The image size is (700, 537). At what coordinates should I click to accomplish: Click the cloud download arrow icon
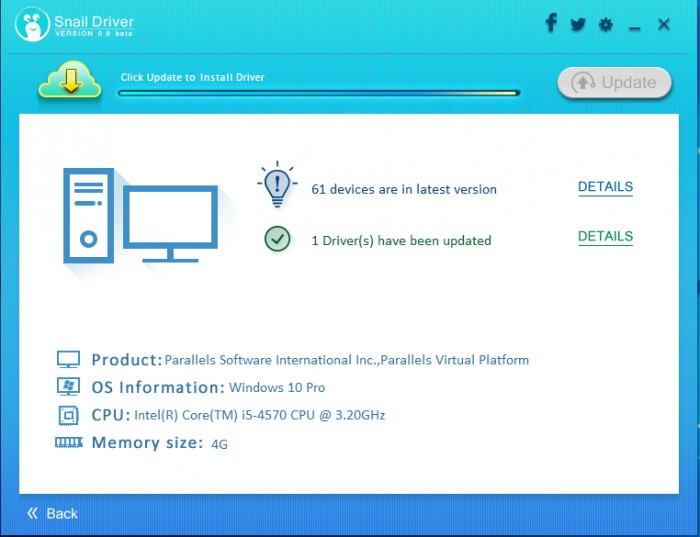click(x=70, y=80)
